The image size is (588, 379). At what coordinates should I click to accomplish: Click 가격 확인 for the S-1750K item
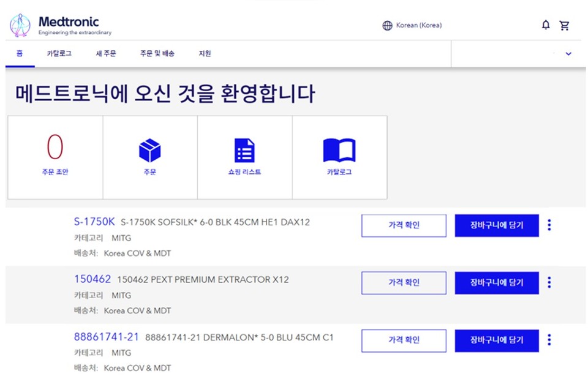404,225
